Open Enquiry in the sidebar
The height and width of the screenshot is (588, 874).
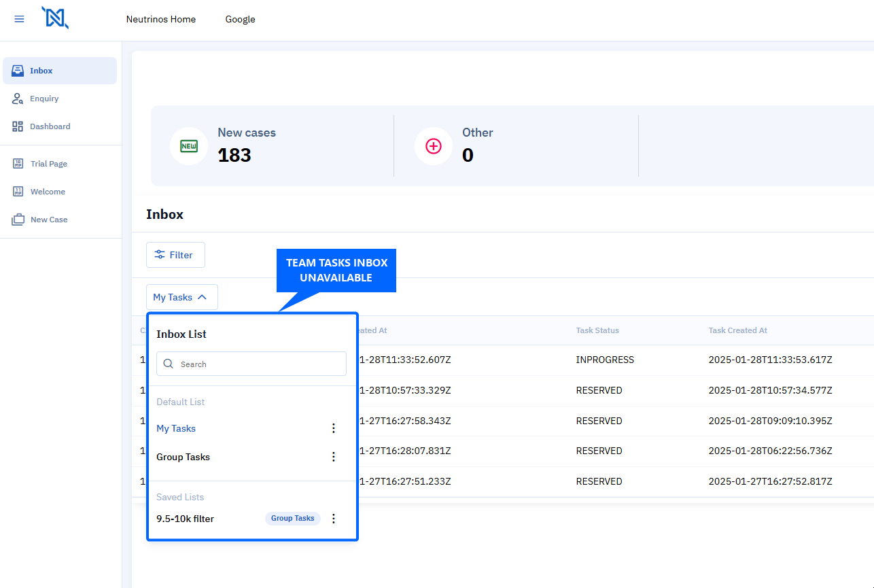[x=44, y=99]
